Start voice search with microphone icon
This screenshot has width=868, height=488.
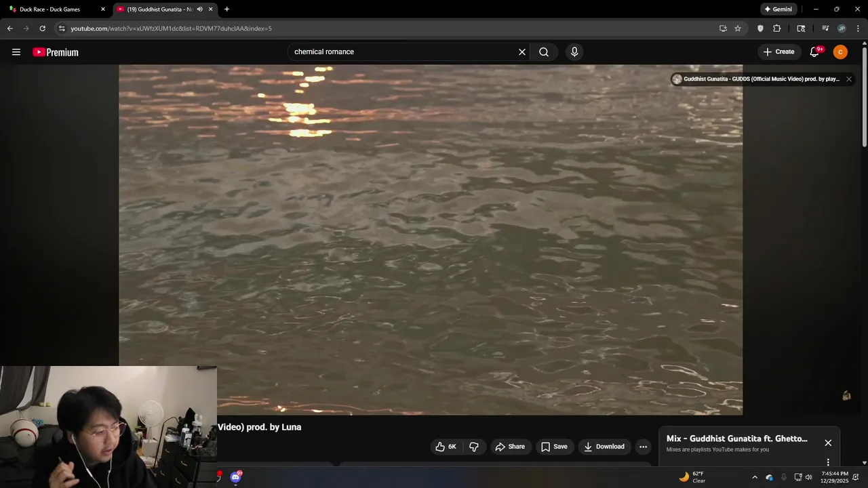pyautogui.click(x=574, y=52)
